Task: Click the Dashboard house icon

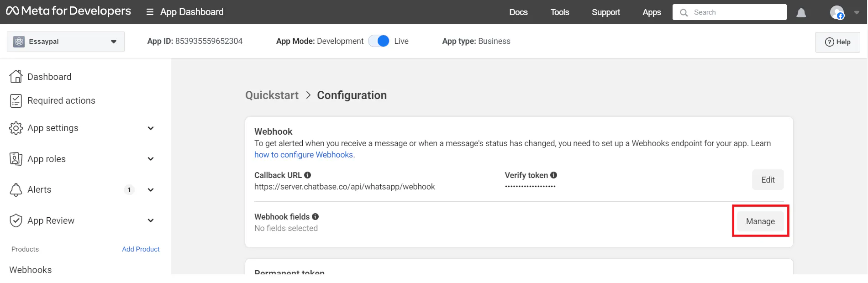Action: tap(16, 76)
